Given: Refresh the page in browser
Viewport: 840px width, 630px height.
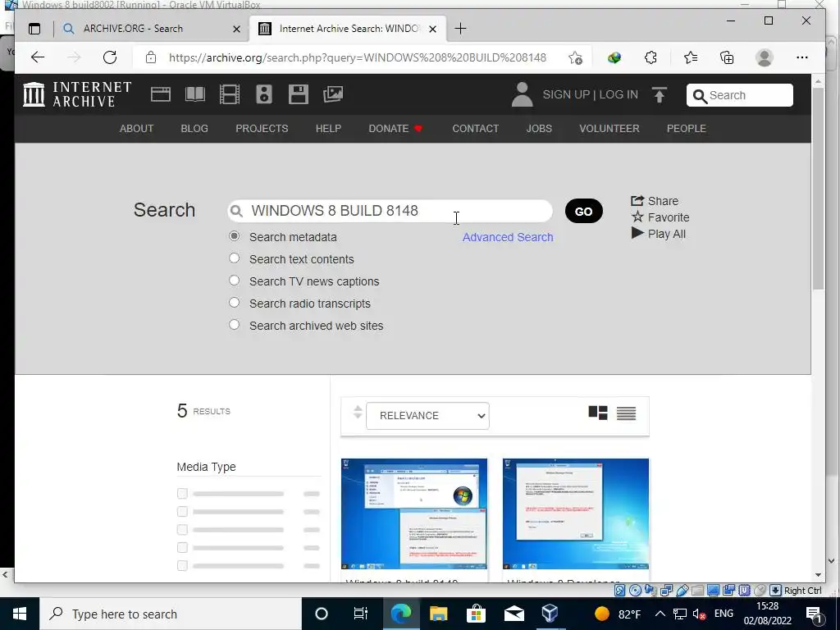Looking at the screenshot, I should point(110,57).
